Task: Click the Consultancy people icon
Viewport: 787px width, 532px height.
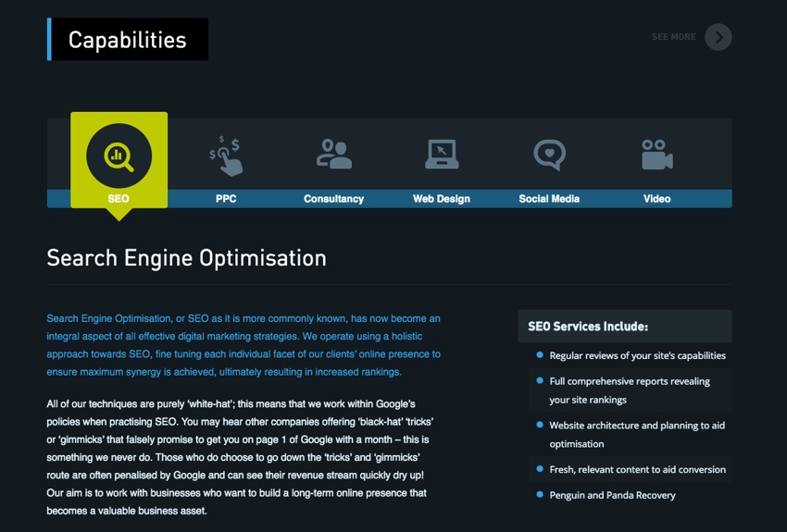Action: coord(333,154)
